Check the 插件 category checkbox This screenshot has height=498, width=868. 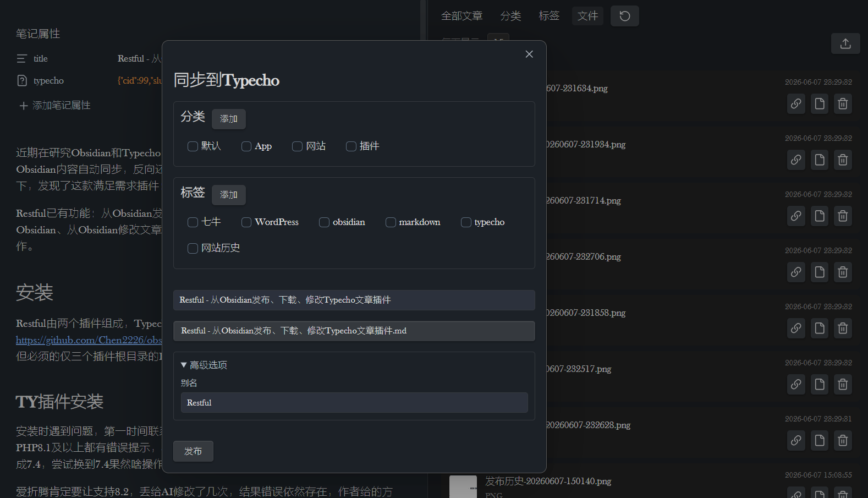[x=351, y=146]
